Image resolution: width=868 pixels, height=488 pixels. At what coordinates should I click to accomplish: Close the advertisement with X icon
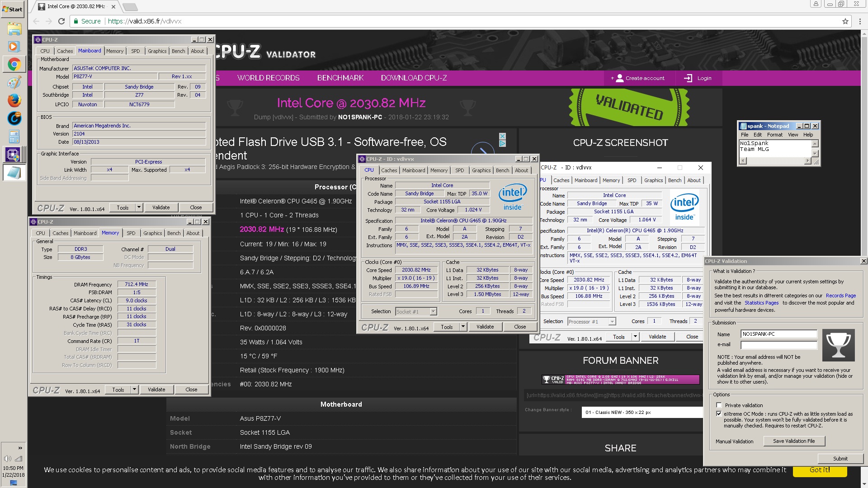coord(502,136)
